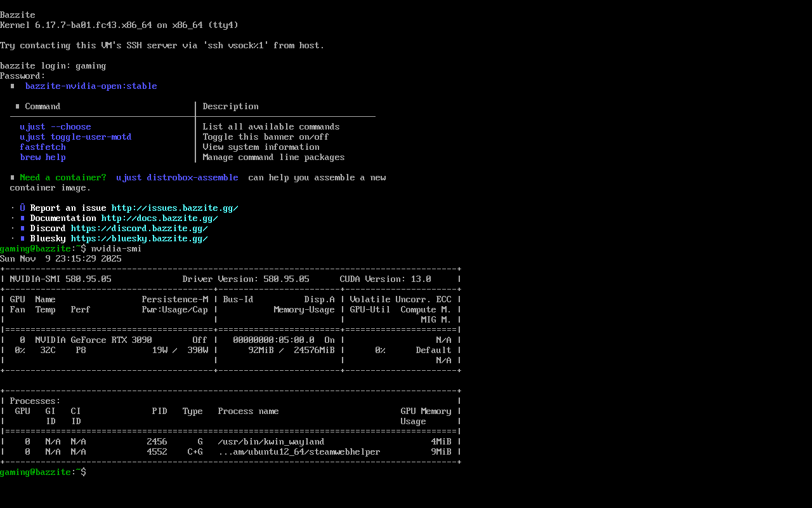Click 'List all available commands' description
This screenshot has width=812, height=508.
coord(272,126)
